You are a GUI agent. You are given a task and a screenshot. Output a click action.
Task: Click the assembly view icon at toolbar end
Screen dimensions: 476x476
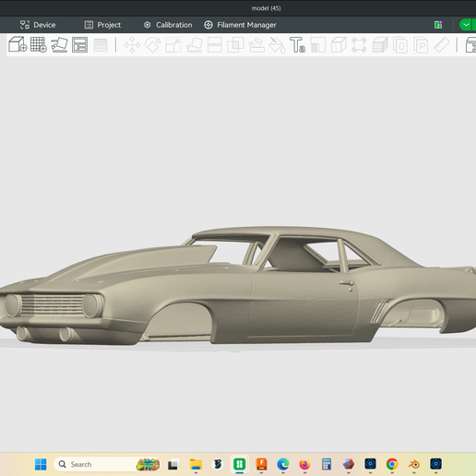point(470,45)
